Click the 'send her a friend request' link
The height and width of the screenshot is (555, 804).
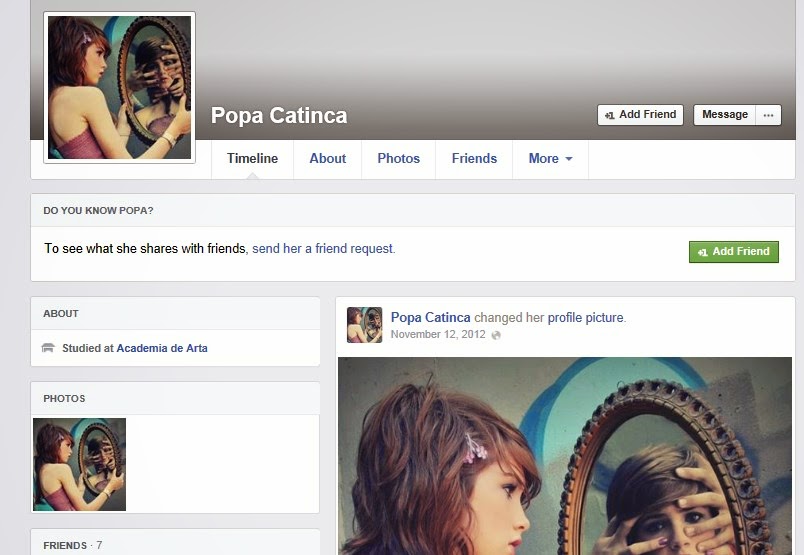click(x=323, y=249)
